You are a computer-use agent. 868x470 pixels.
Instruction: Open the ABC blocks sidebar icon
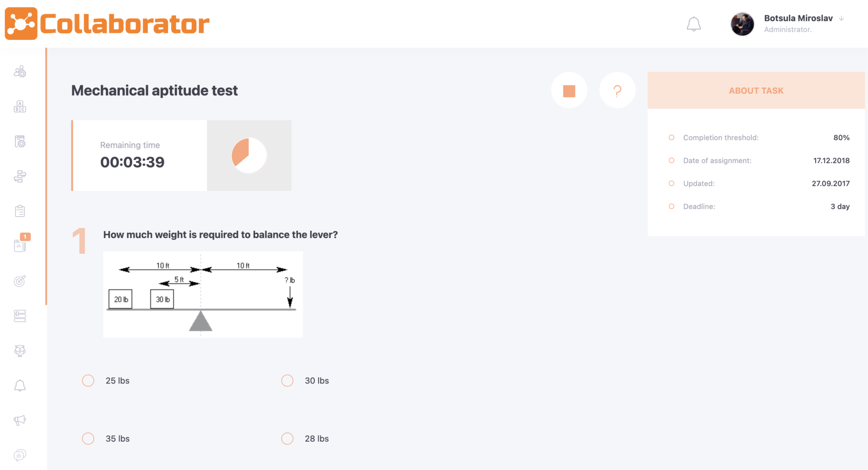tap(20, 106)
